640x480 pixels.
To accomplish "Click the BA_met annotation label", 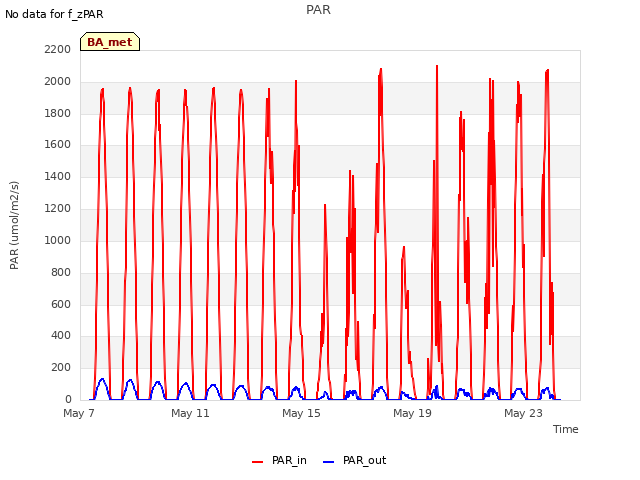I will 110,42.
